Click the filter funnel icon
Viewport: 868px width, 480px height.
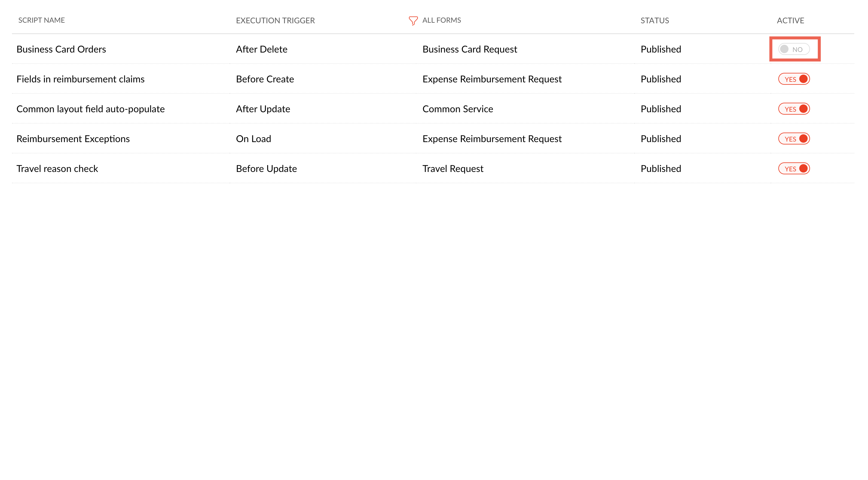click(413, 21)
